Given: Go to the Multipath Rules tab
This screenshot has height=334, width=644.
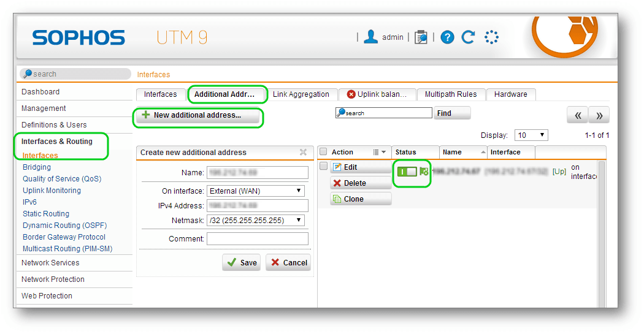Looking at the screenshot, I should (451, 94).
